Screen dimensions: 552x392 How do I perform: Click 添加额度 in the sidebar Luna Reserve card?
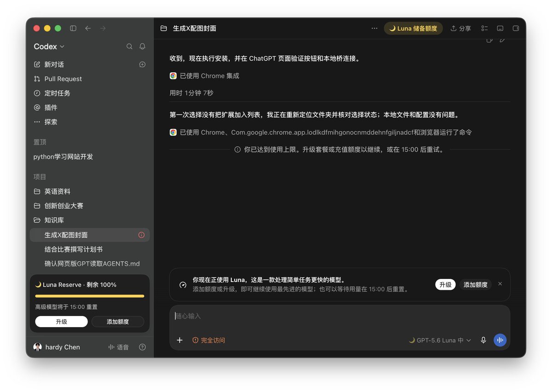click(118, 322)
